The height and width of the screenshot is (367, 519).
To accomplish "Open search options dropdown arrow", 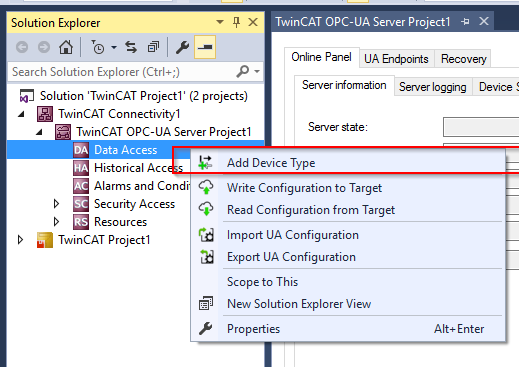I will click(257, 71).
